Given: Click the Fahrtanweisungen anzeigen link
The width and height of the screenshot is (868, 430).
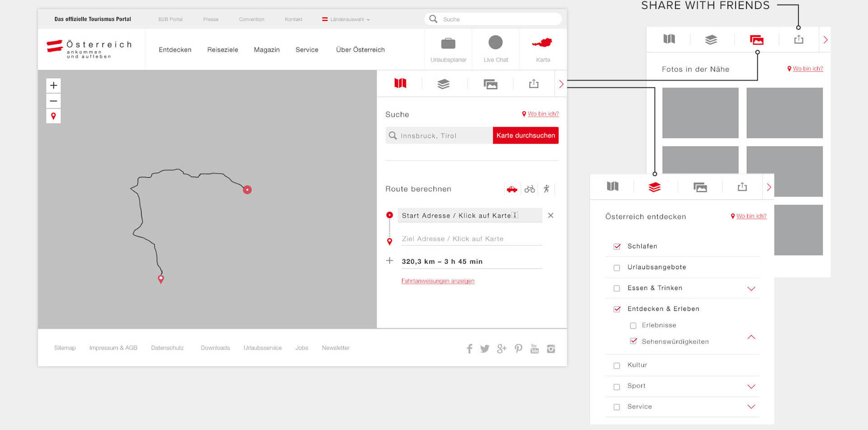Looking at the screenshot, I should (438, 281).
